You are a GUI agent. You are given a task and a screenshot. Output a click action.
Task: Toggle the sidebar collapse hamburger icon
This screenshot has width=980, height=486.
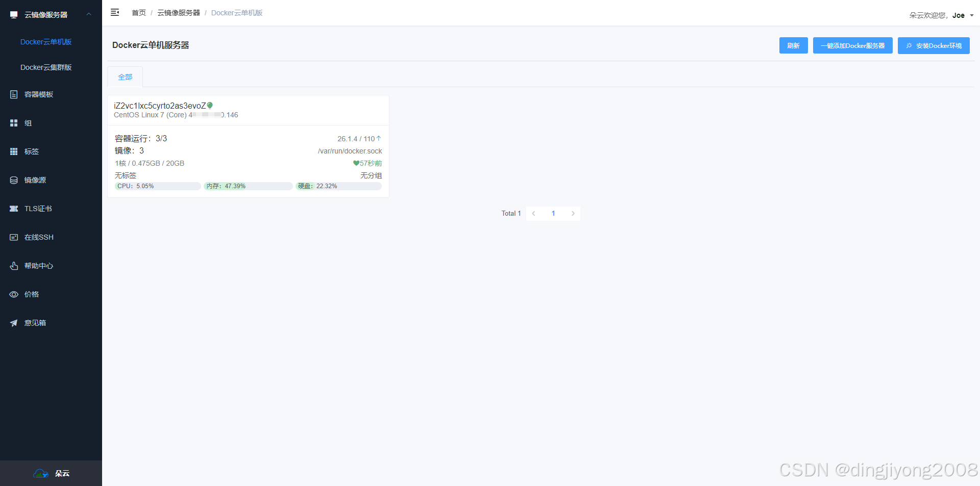click(x=115, y=12)
